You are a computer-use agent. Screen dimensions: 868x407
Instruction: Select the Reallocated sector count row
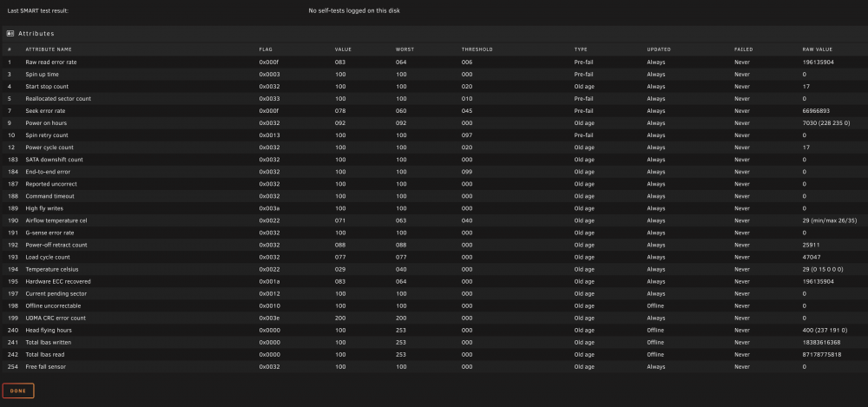click(434, 99)
